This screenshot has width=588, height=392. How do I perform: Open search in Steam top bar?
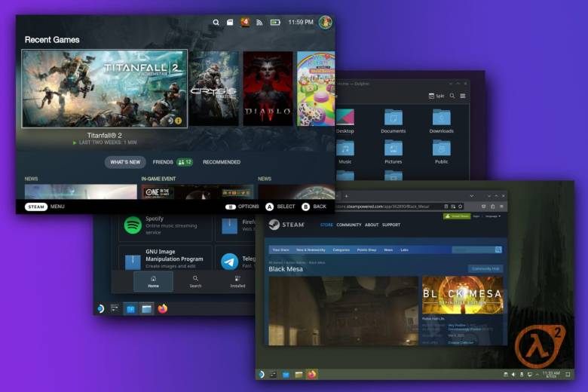tap(216, 23)
